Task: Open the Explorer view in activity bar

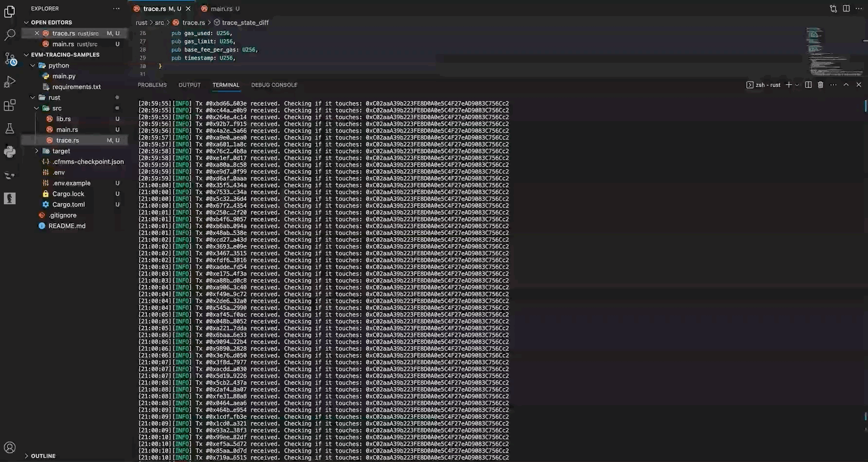Action: (x=10, y=11)
